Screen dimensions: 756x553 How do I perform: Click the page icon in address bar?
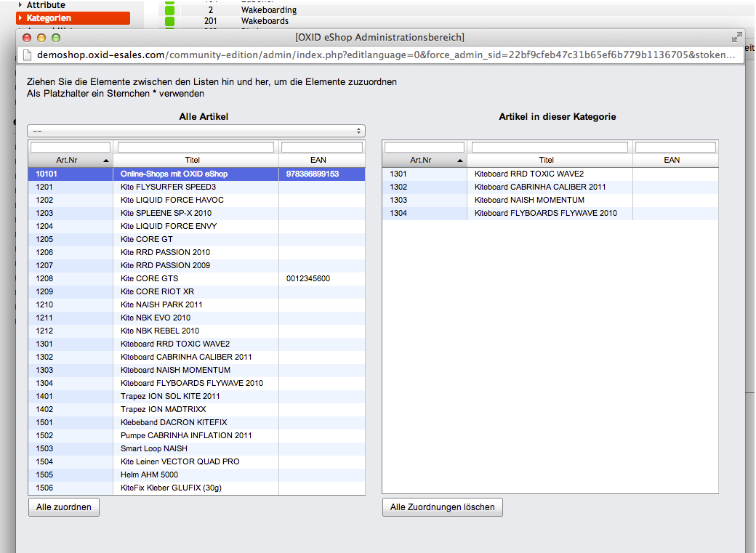(x=28, y=55)
